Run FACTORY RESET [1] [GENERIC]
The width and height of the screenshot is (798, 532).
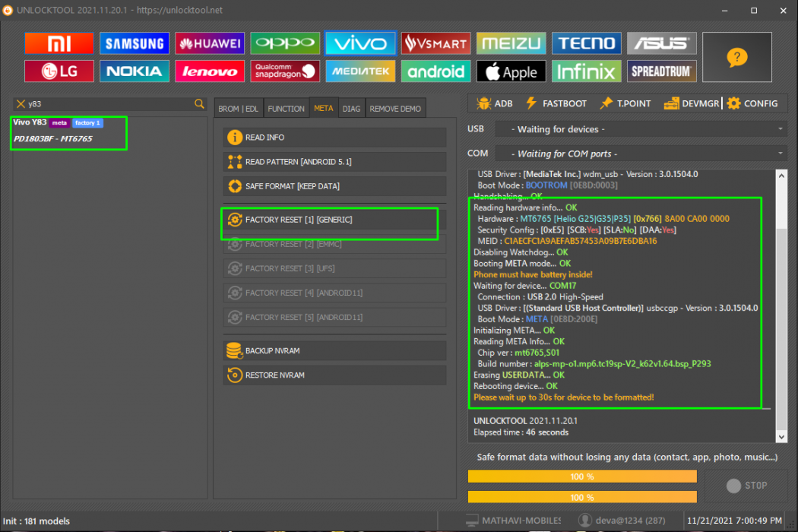(334, 220)
